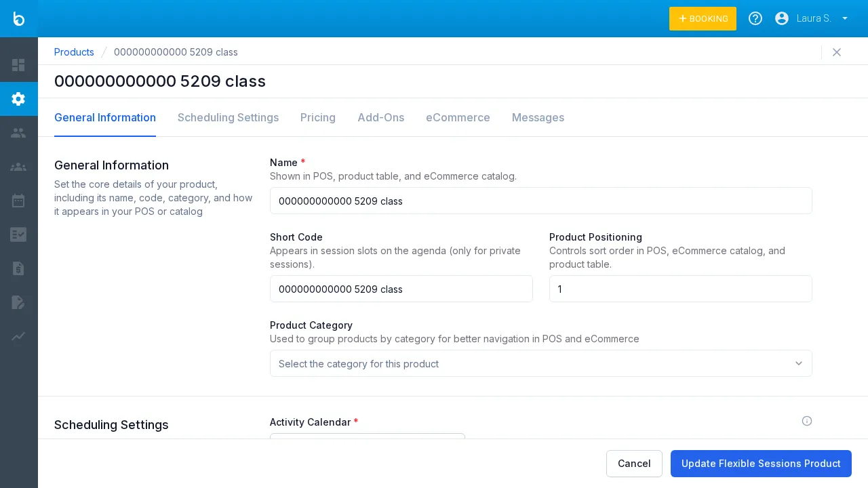The height and width of the screenshot is (488, 868).
Task: Open the Groups section in the sidebar
Action: (x=19, y=167)
